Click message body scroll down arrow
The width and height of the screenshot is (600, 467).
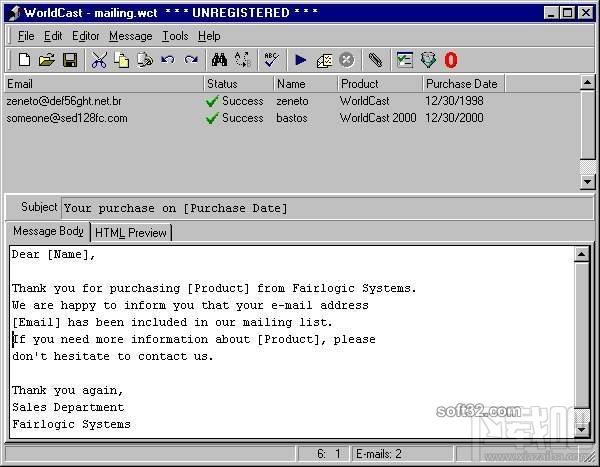[582, 429]
